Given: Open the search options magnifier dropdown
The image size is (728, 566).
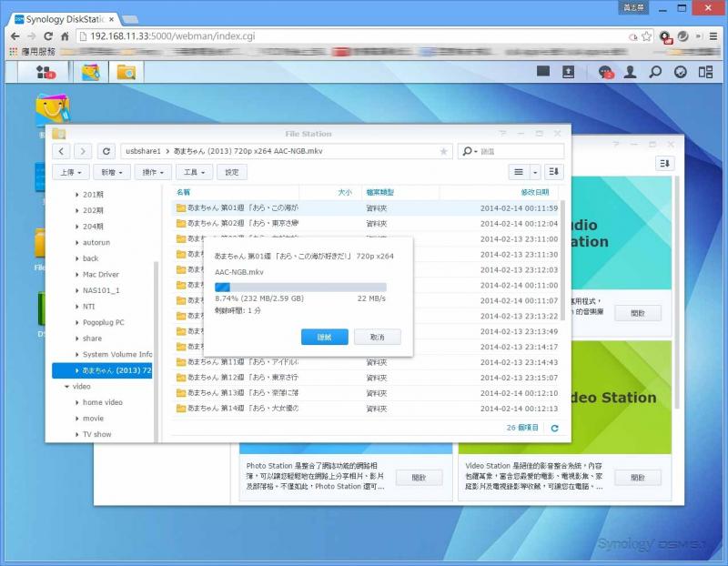Looking at the screenshot, I should click(470, 151).
